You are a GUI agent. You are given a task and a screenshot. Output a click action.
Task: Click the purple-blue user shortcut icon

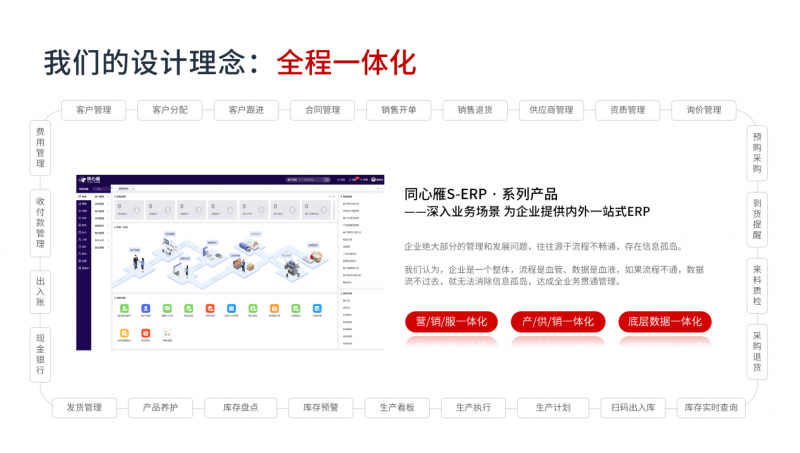pyautogui.click(x=145, y=309)
